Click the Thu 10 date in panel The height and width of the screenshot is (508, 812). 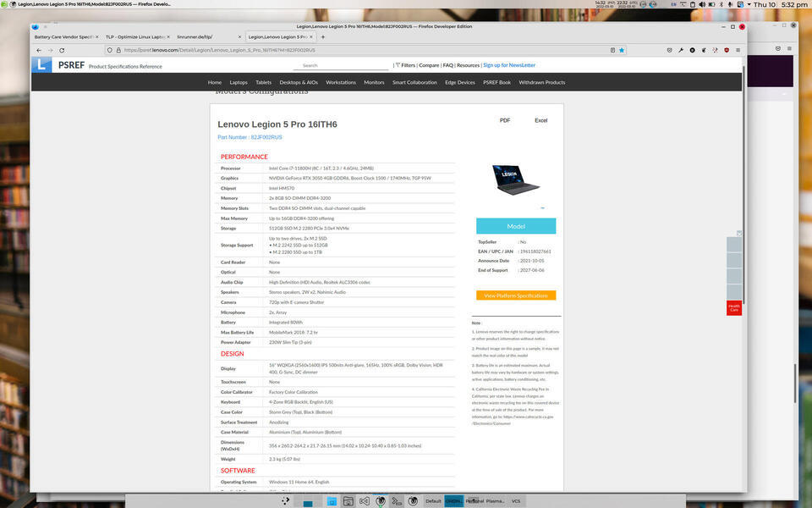[765, 4]
